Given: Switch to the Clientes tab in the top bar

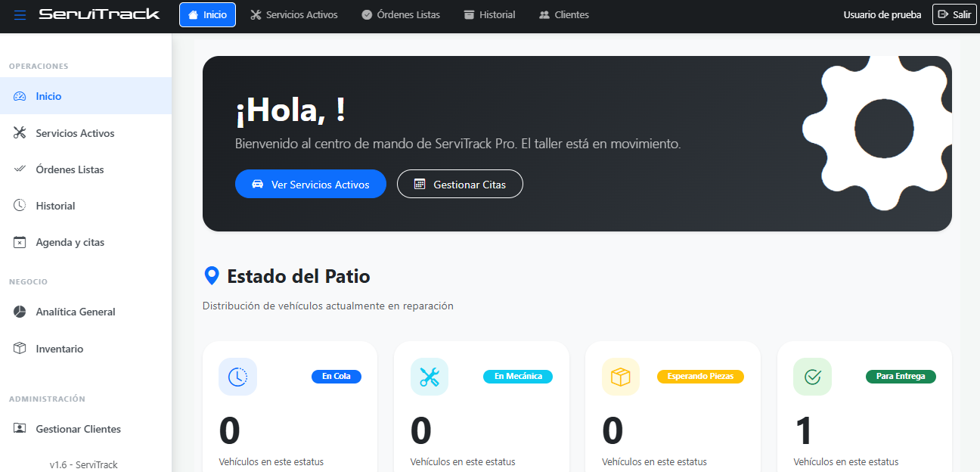Looking at the screenshot, I should click(563, 14).
